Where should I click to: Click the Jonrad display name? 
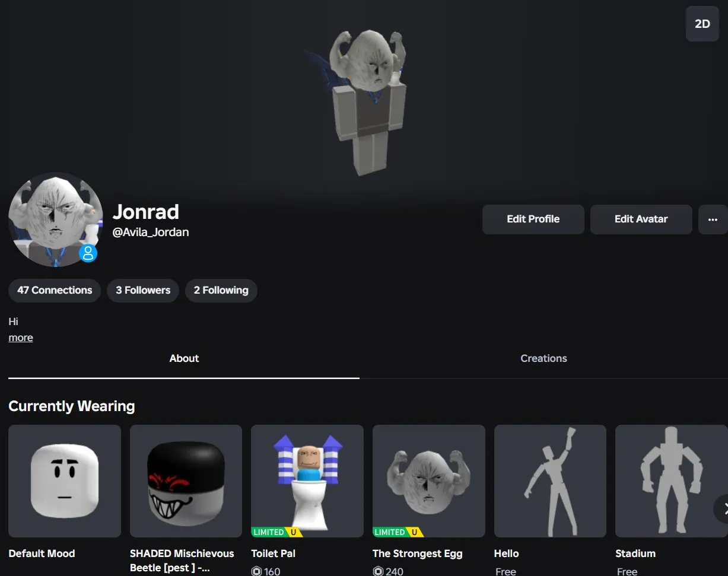click(x=146, y=212)
